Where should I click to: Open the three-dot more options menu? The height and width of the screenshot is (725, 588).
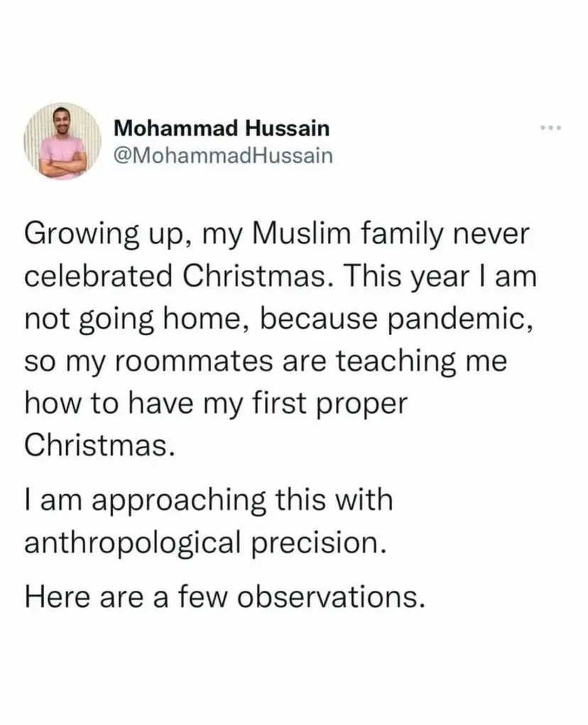click(x=551, y=128)
